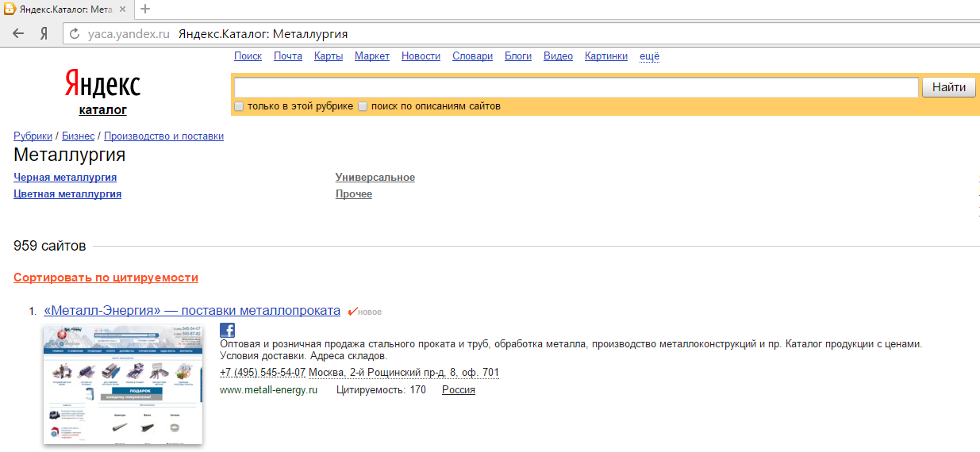Click 'Сортировать по цитируемости' link

[106, 278]
